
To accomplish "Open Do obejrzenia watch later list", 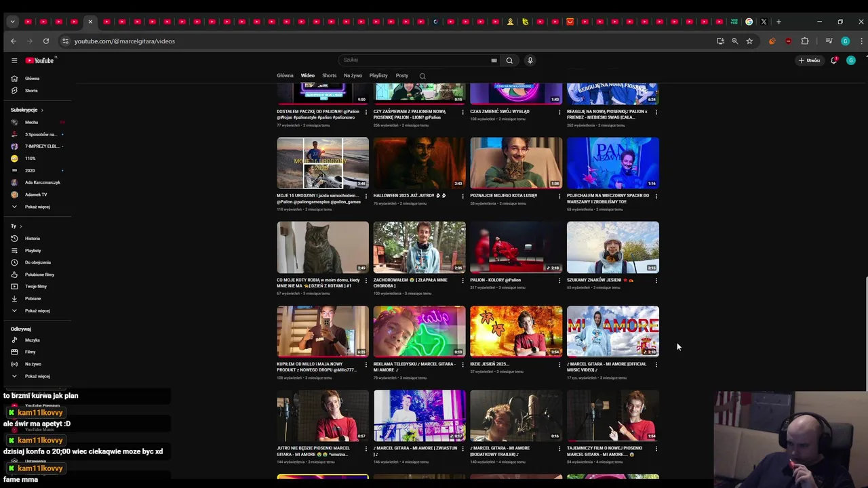I will click(37, 262).
